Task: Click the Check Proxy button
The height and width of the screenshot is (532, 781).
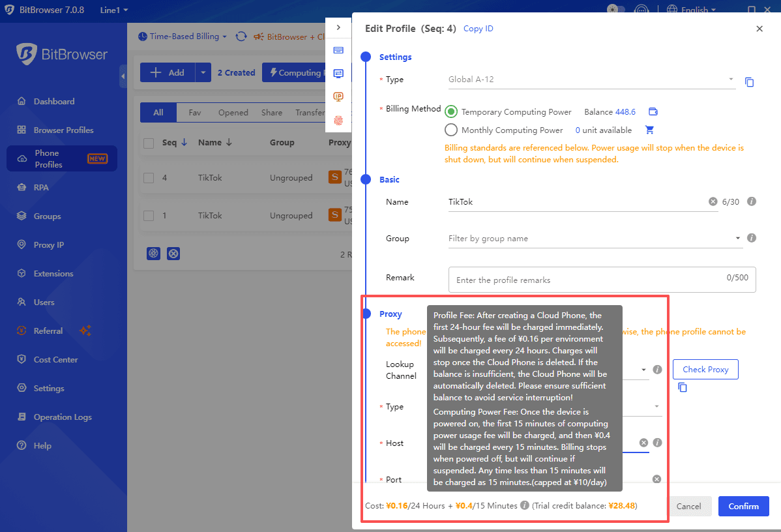Action: click(x=705, y=369)
